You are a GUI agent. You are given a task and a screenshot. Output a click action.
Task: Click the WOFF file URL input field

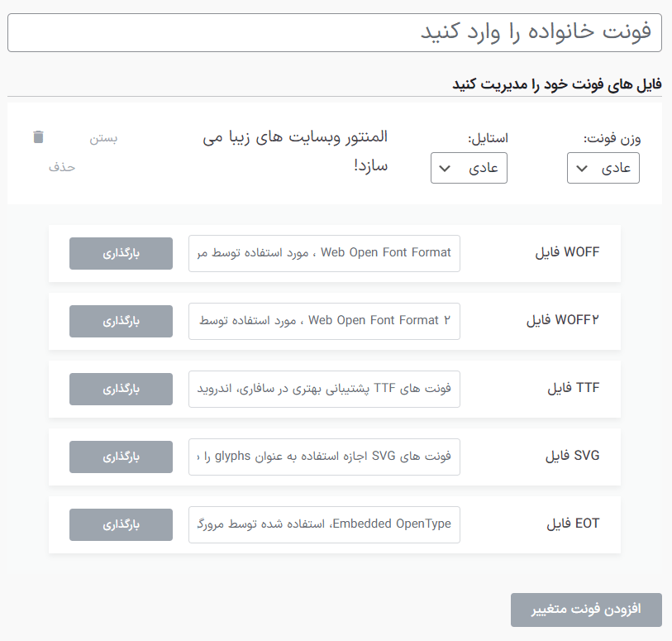coord(324,253)
